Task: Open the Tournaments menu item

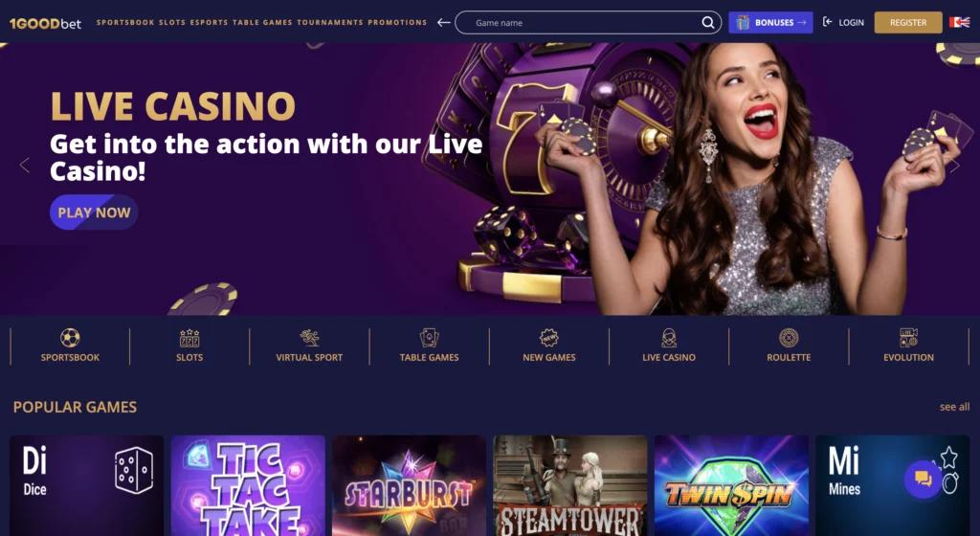Action: [x=330, y=22]
